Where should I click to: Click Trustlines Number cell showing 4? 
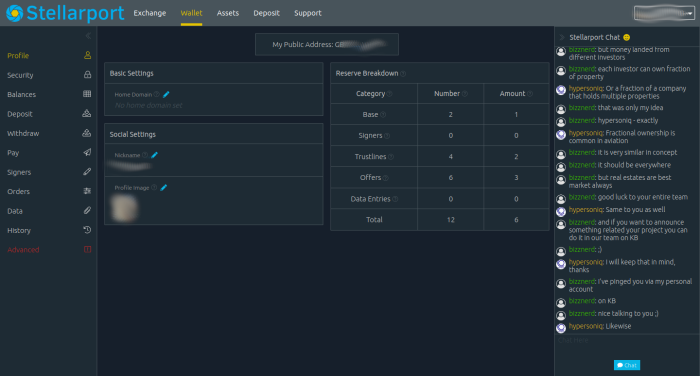[450, 157]
